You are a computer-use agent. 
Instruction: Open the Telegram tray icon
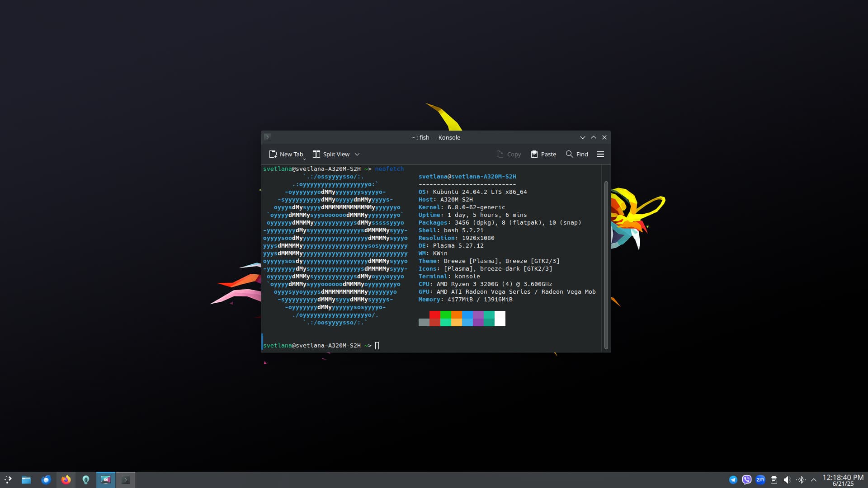[x=733, y=480]
